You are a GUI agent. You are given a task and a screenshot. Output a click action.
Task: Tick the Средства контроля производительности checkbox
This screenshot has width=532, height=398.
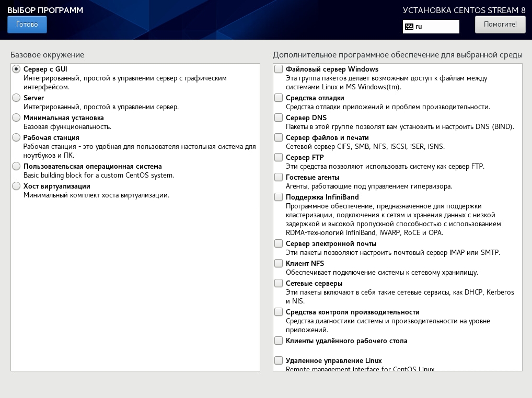point(279,312)
